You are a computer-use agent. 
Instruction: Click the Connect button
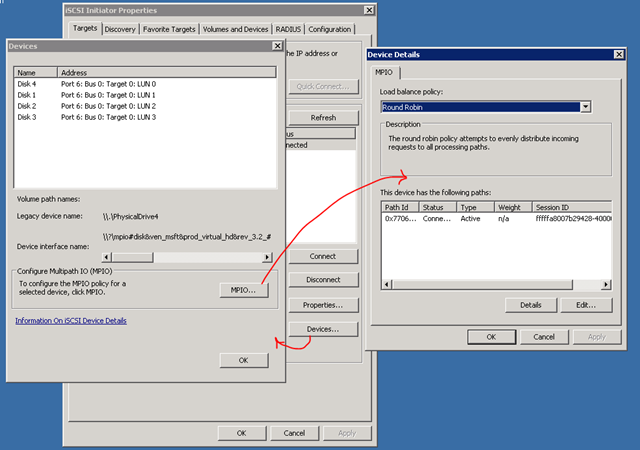[323, 256]
